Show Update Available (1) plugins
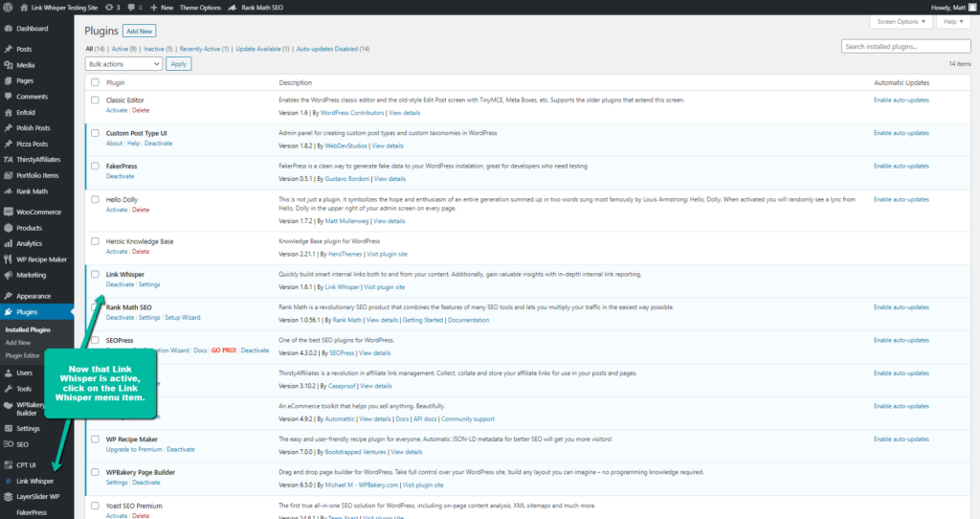This screenshot has height=519, width=980. 262,49
